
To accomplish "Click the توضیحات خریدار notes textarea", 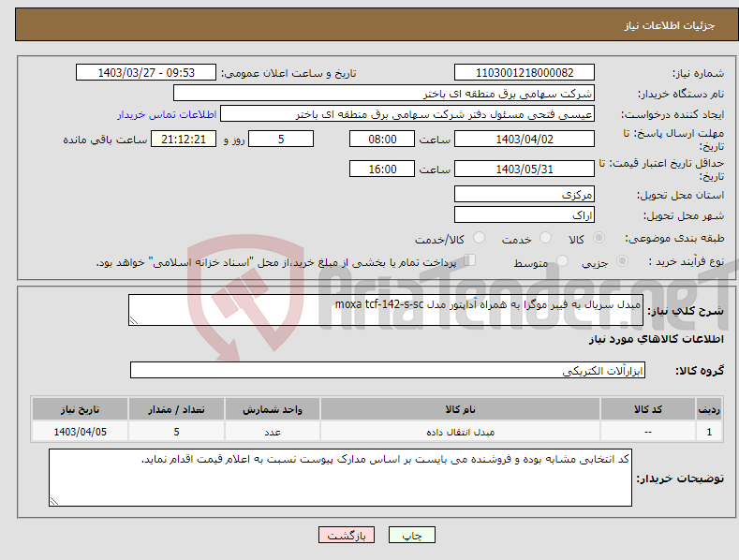I will click(x=340, y=478).
